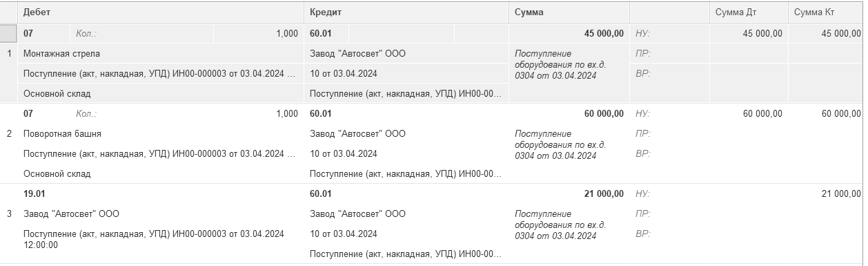Click the Дебет column header
Viewport: 868px width, 266px height.
pos(161,12)
